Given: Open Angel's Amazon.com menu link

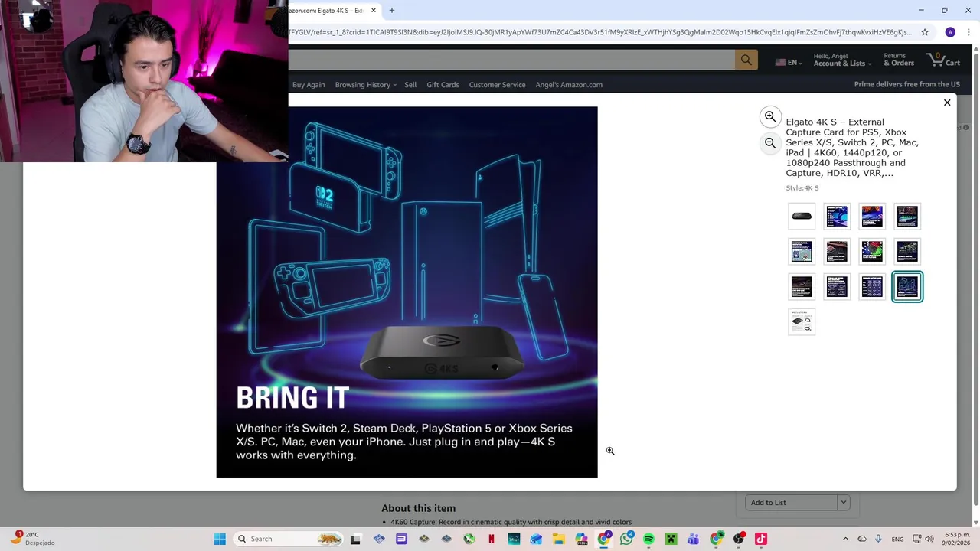Looking at the screenshot, I should coord(569,85).
